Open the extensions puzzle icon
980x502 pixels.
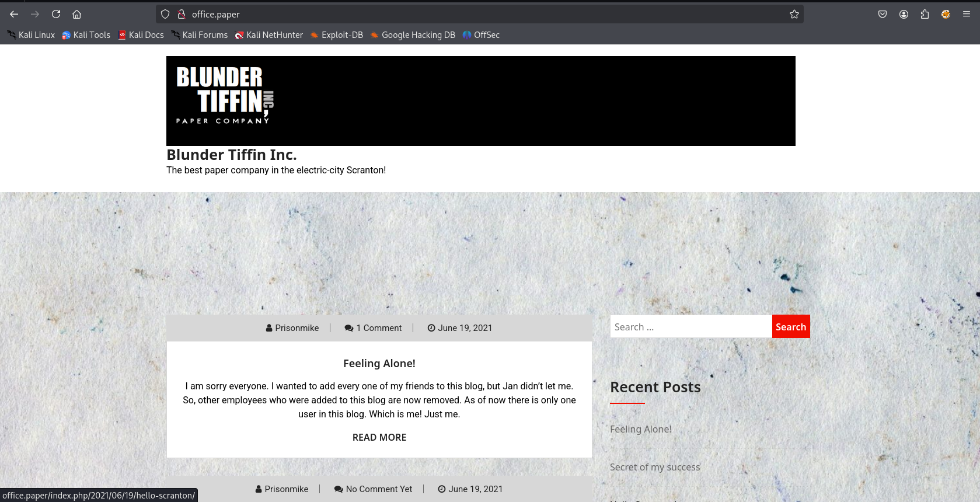[925, 14]
